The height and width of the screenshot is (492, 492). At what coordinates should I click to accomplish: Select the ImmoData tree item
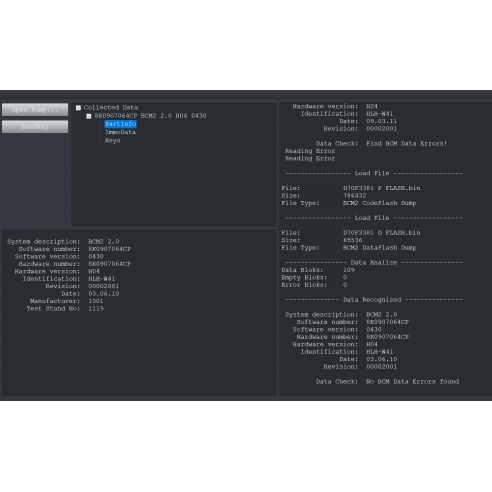(120, 132)
